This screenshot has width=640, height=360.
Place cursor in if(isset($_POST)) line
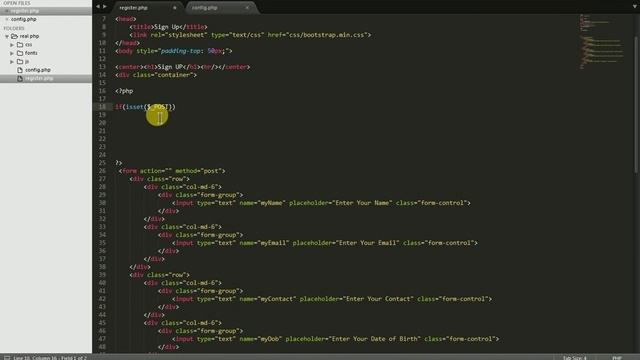(145, 107)
